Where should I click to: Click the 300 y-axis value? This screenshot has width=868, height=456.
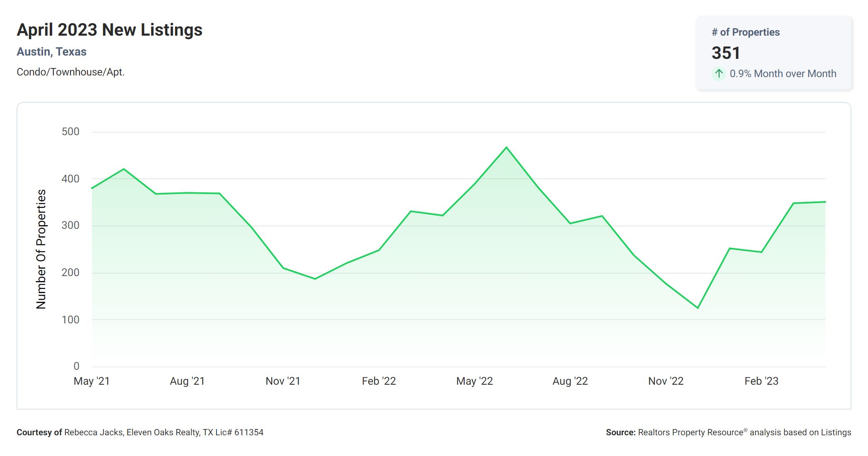70,226
